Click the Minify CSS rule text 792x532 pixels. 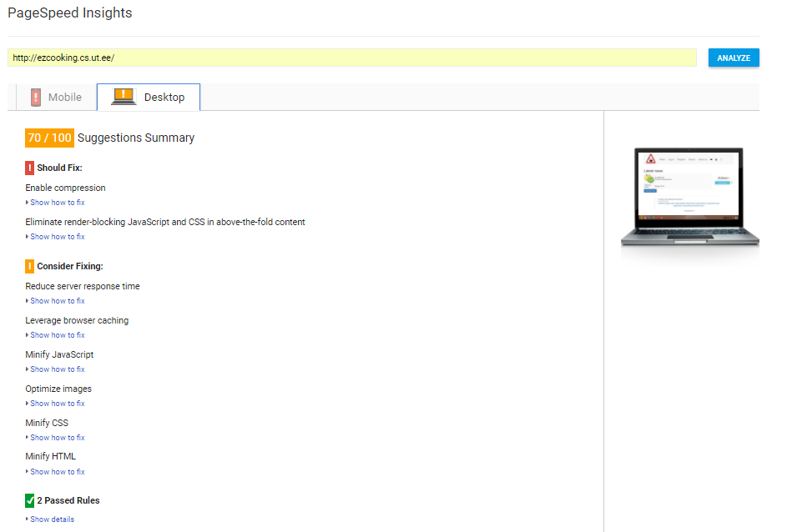point(47,423)
